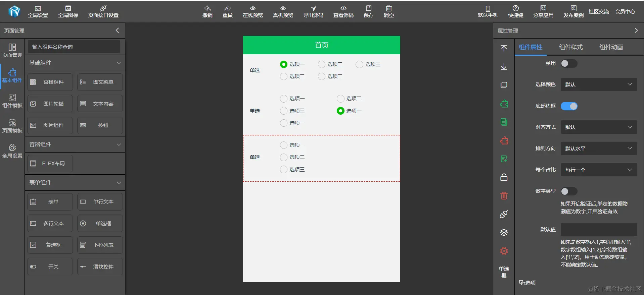Image resolution: width=644 pixels, height=295 pixels.
Task: Open the 选择颜色 dropdown
Action: (599, 84)
